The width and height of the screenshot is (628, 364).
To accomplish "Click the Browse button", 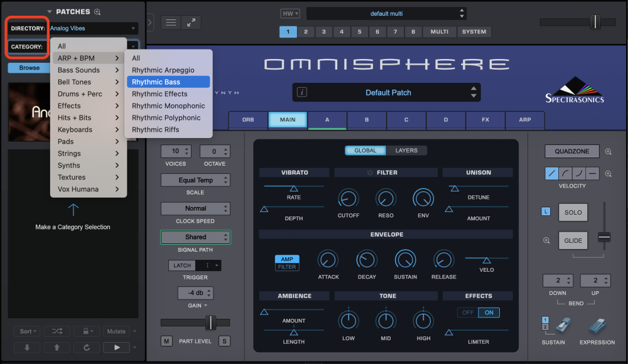I will [30, 68].
